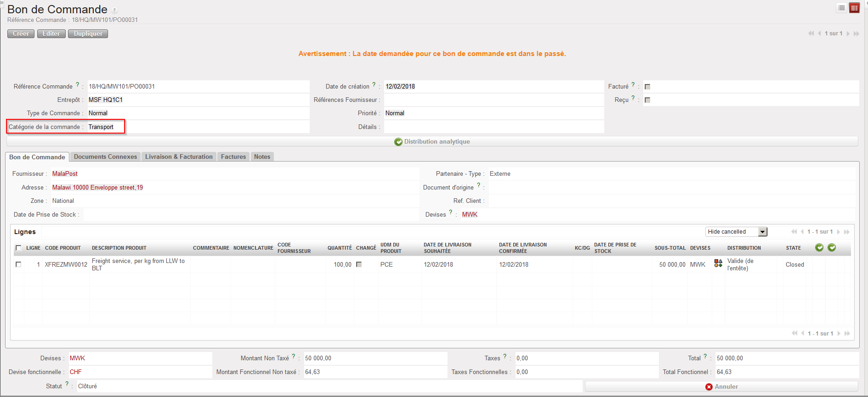Show help for the Statut field
Screen dimensions: 868x397
(67, 384)
